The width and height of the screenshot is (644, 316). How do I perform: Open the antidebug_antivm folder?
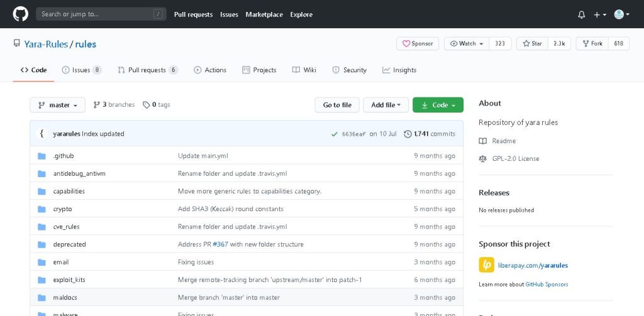(79, 173)
